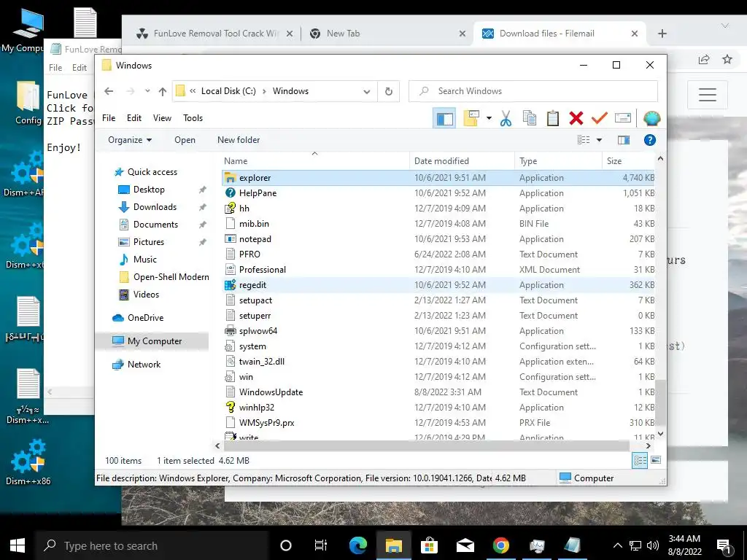The width and height of the screenshot is (747, 560).
Task: Select Pictures in navigation pane
Action: [149, 242]
